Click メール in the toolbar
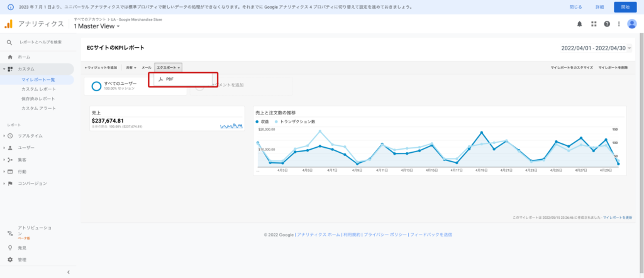This screenshot has height=278, width=644. [146, 67]
